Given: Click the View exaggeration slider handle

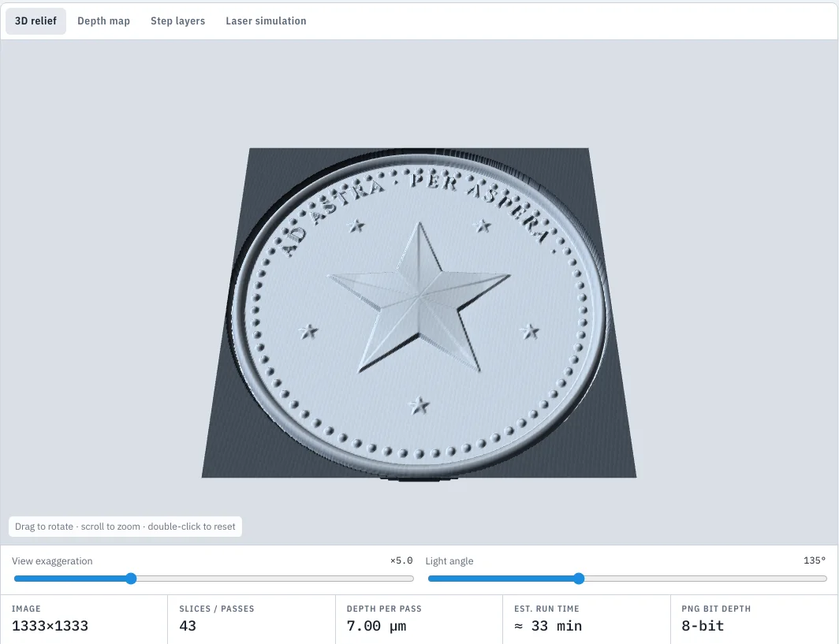Looking at the screenshot, I should (x=131, y=579).
